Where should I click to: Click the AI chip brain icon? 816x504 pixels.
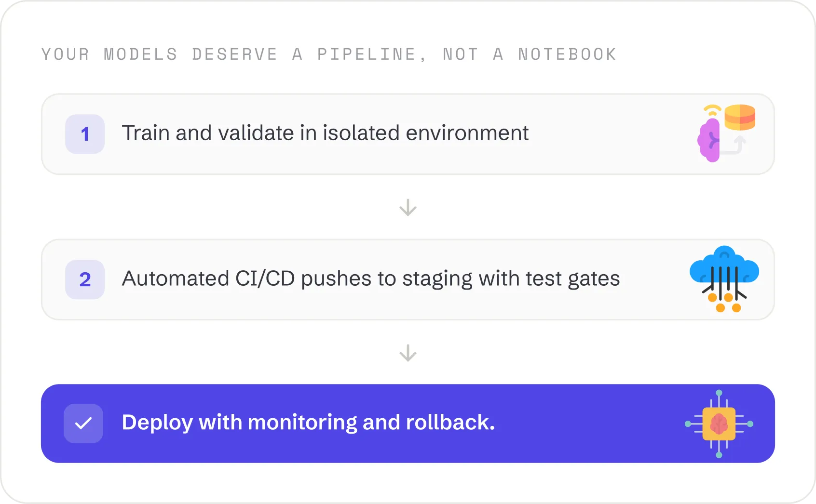[x=719, y=424]
